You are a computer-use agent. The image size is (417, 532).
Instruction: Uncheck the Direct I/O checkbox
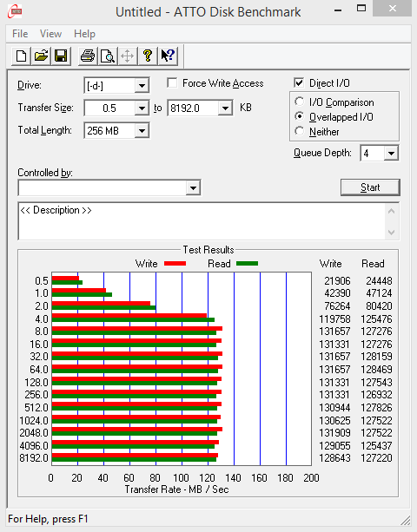click(299, 82)
